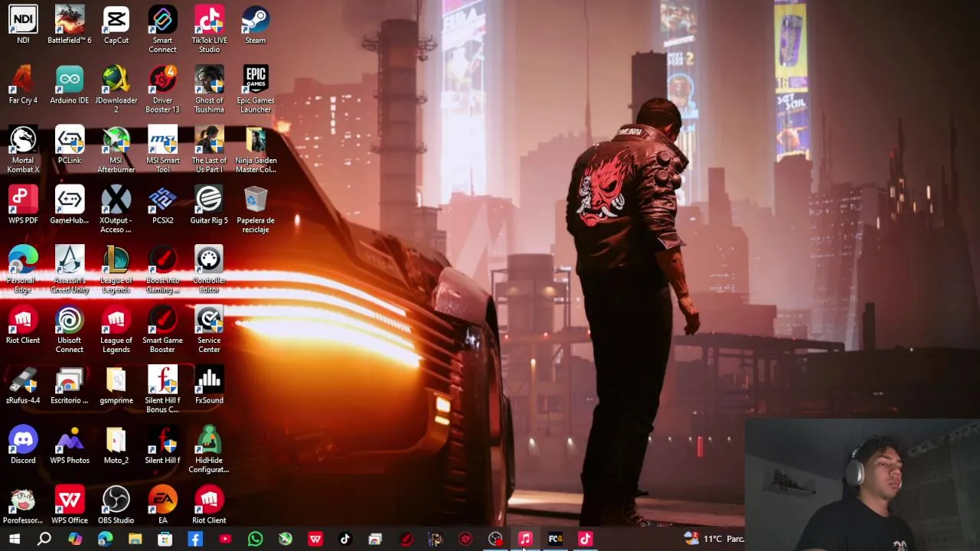Viewport: 980px width, 551px height.
Task: Select TikTok LIVE Studio desktop shortcut
Action: [209, 29]
